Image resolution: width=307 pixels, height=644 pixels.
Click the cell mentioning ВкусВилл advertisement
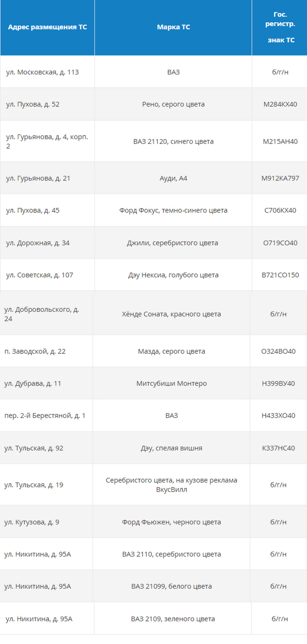(171, 485)
